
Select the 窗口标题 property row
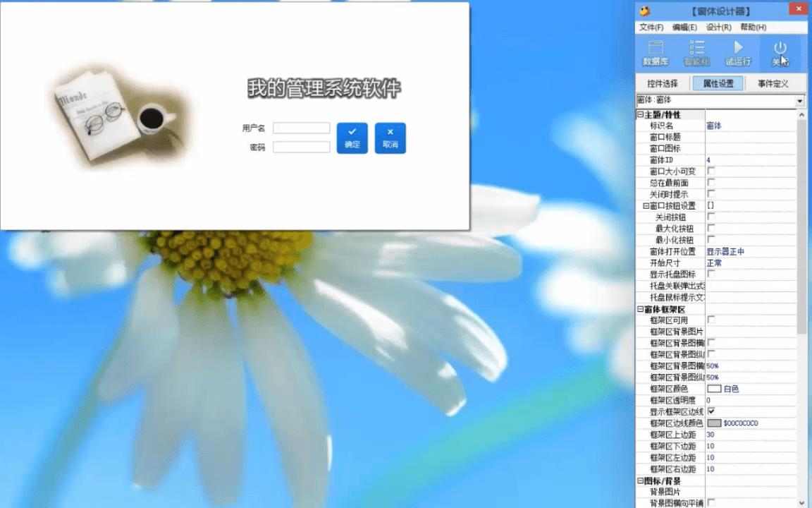[x=716, y=137]
